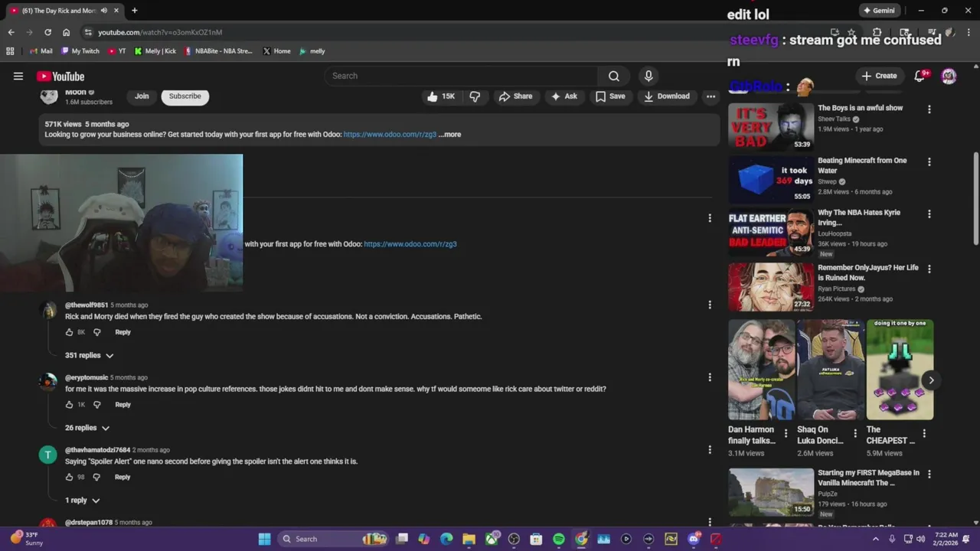Open the Ask AI button

click(564, 96)
